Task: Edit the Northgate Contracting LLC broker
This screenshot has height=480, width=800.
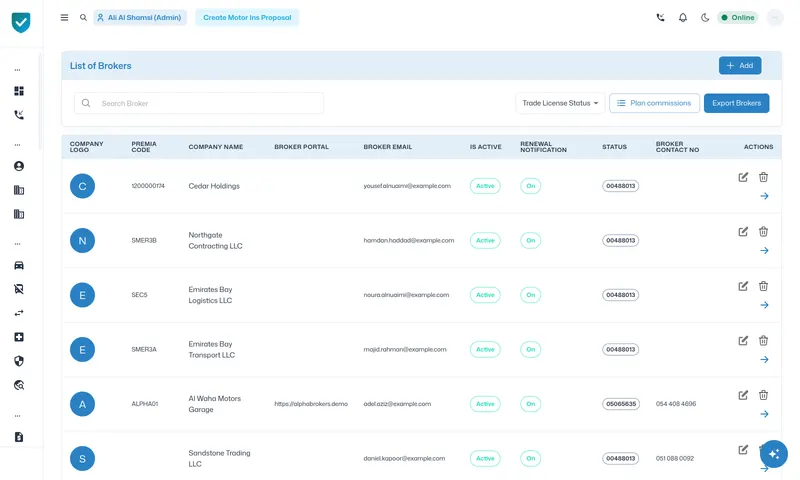Action: pyautogui.click(x=743, y=232)
